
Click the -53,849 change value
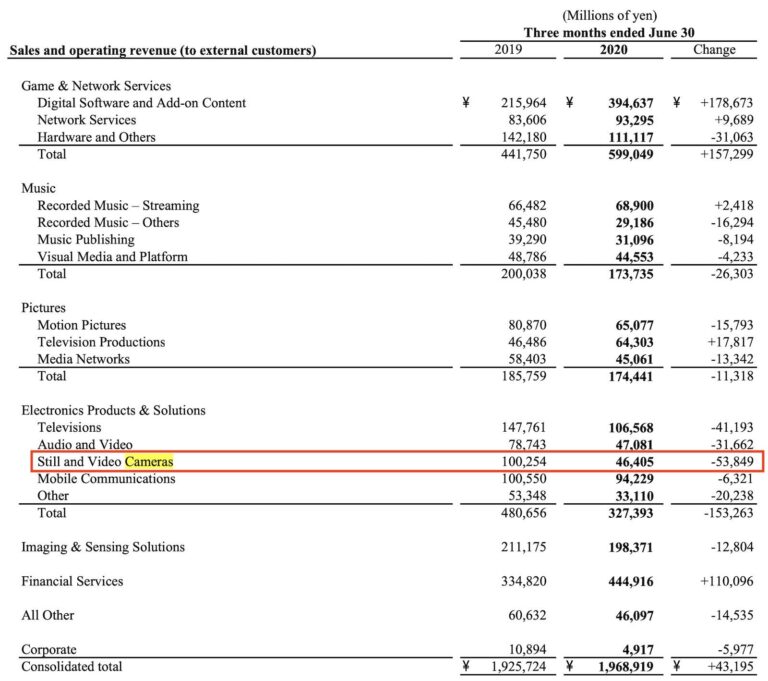(x=726, y=462)
